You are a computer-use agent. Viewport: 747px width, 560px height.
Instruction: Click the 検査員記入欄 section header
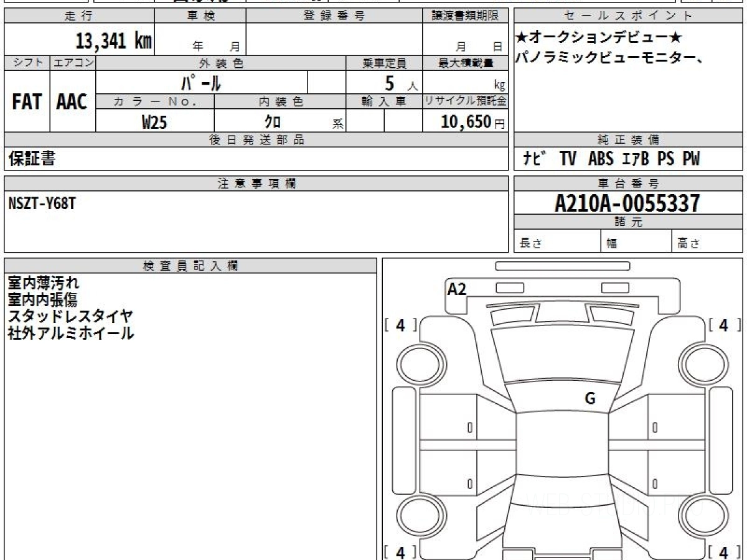point(190,266)
